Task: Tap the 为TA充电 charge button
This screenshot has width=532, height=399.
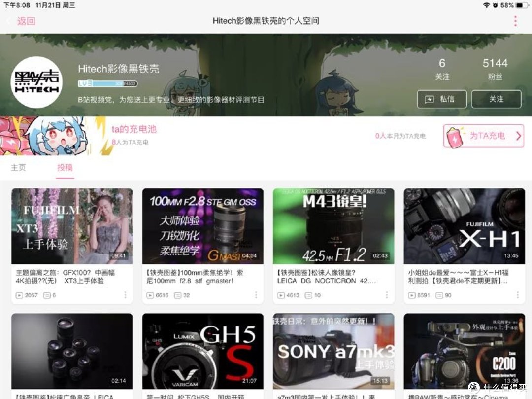Action: coord(484,136)
